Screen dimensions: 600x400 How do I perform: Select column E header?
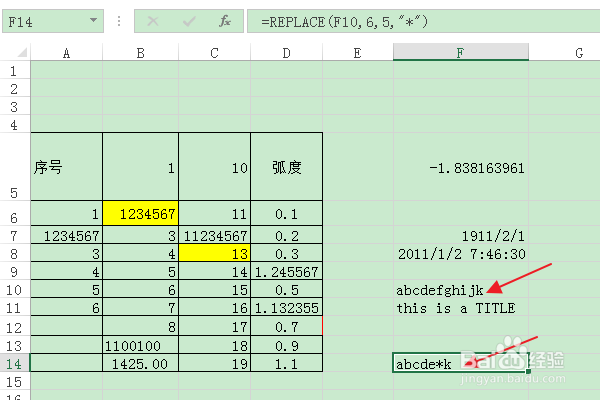[x=357, y=53]
